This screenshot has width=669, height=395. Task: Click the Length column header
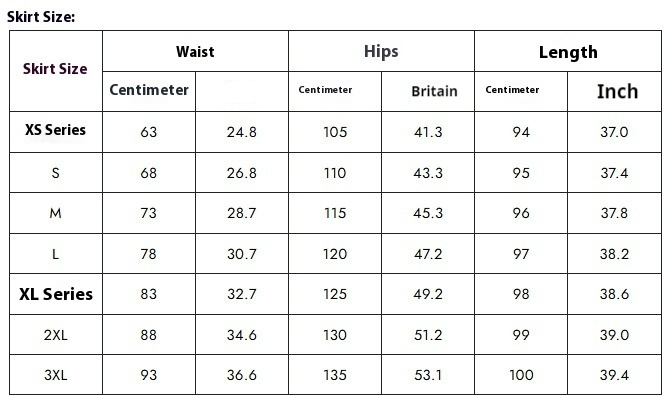tap(568, 52)
